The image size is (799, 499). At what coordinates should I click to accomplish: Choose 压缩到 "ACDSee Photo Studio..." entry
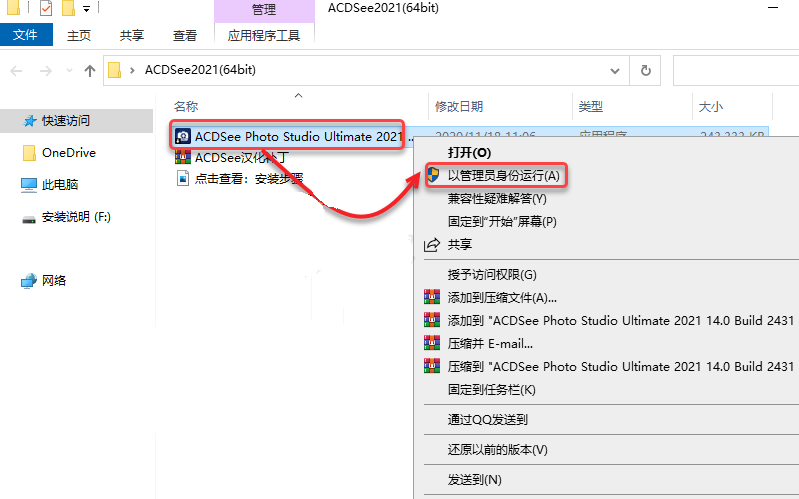pyautogui.click(x=621, y=366)
